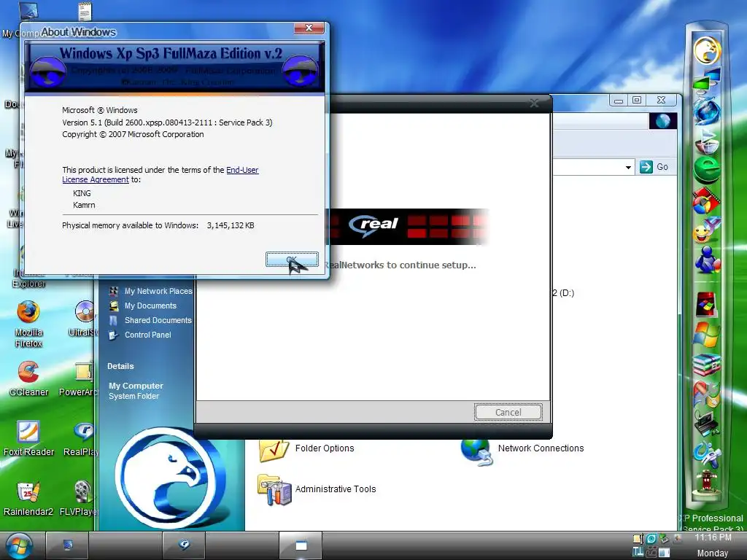The width and height of the screenshot is (747, 560).
Task: Click the red-black Windows box icon in dock
Action: (x=706, y=304)
